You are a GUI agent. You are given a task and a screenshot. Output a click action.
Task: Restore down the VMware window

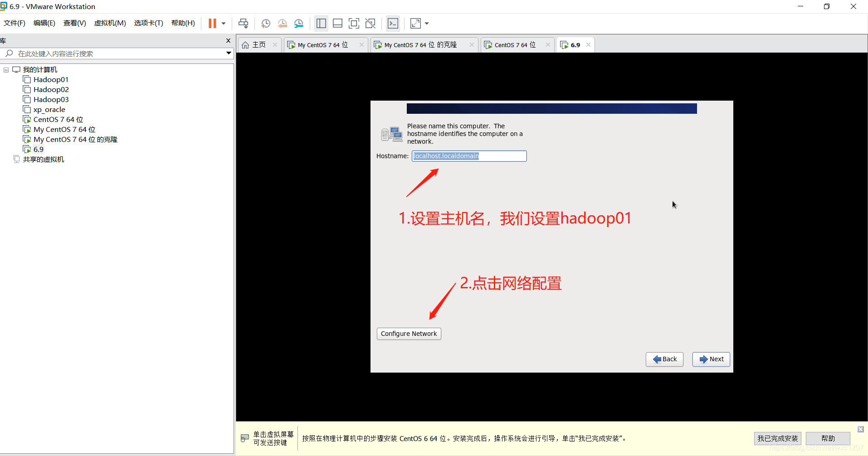pyautogui.click(x=827, y=6)
